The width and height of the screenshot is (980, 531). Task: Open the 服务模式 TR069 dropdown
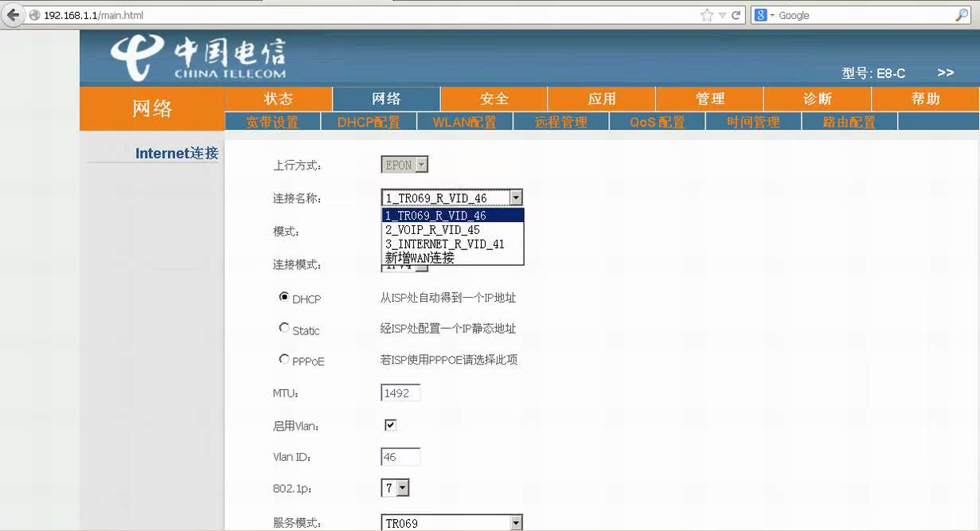click(x=516, y=523)
